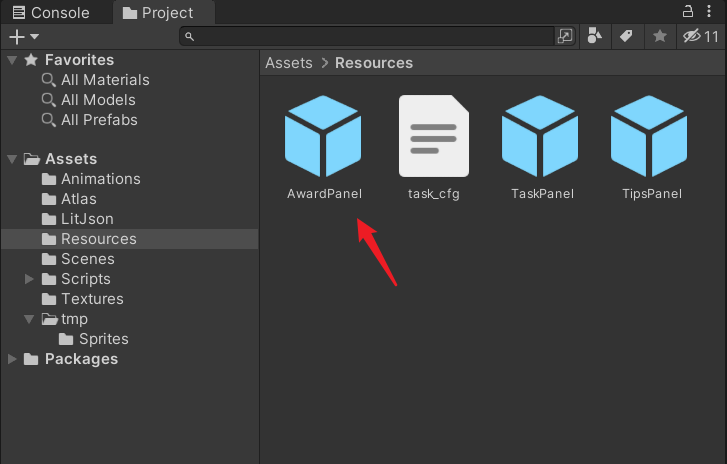Open the search by type filter
Image resolution: width=727 pixels, height=464 pixels.
(594, 36)
